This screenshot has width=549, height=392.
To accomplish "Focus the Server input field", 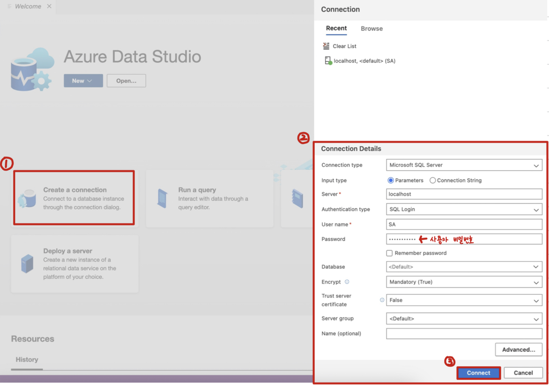I will coord(464,194).
